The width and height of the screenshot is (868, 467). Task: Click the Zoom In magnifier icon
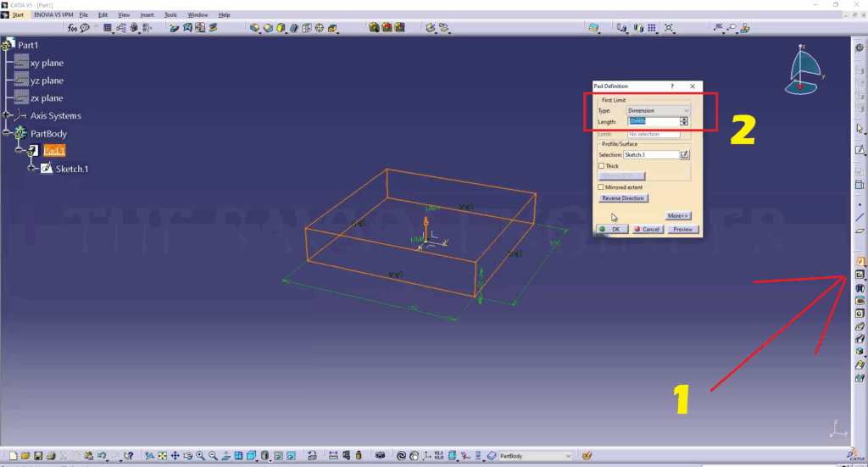point(200,455)
